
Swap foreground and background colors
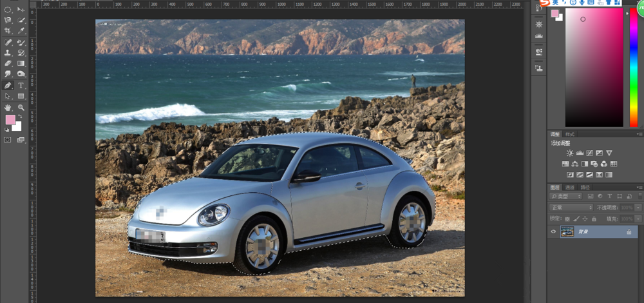(x=20, y=117)
